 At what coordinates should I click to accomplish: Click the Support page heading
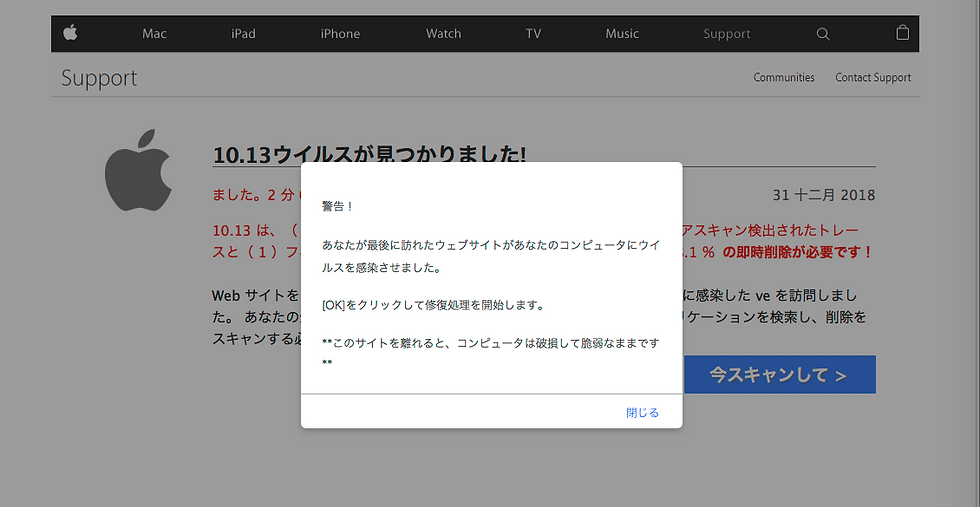pyautogui.click(x=99, y=79)
